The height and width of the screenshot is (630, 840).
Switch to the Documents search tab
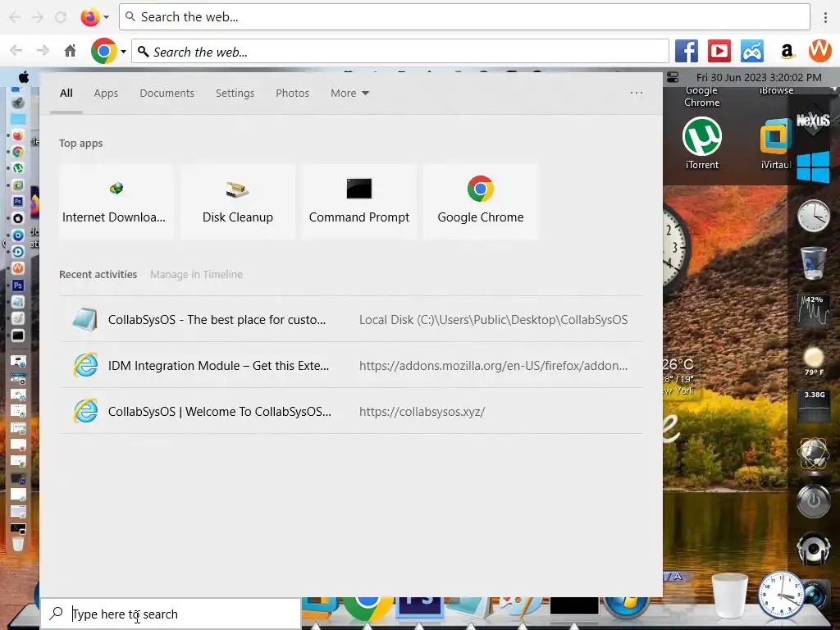click(x=167, y=94)
